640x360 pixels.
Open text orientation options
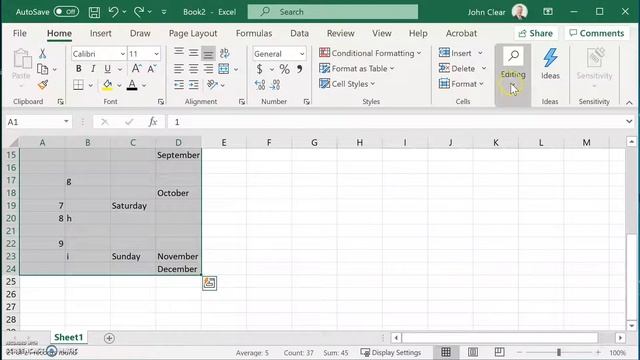click(212, 85)
